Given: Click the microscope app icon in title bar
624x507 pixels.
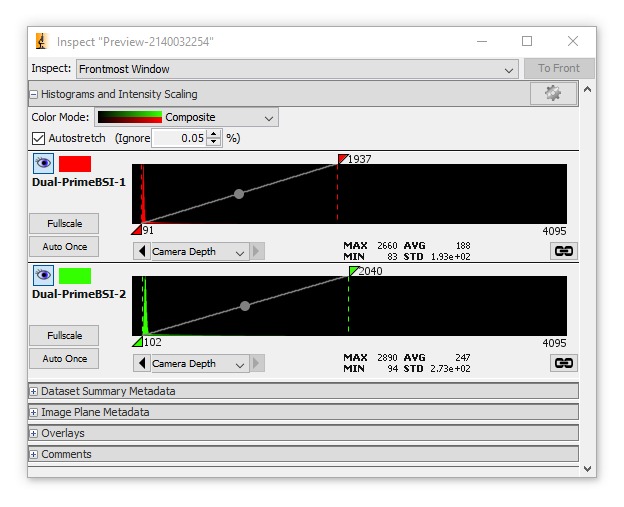Looking at the screenshot, I should click(x=42, y=41).
